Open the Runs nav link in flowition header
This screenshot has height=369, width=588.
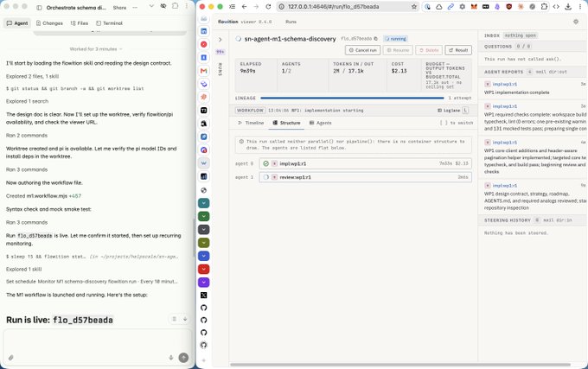coord(291,22)
